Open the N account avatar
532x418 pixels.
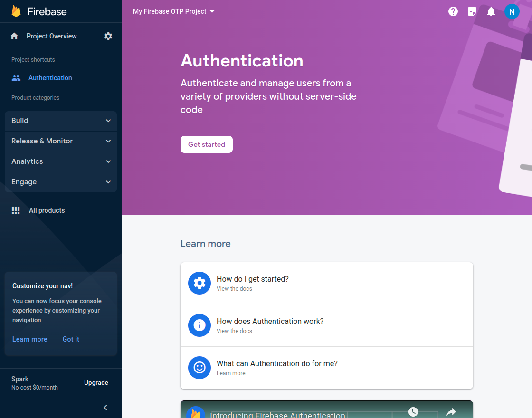click(512, 11)
